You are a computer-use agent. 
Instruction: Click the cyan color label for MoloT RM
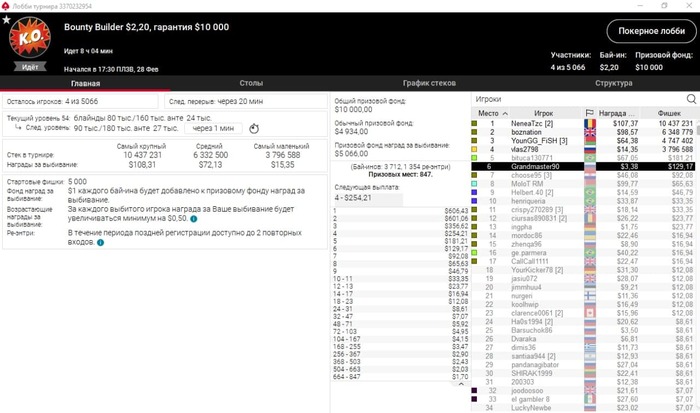pyautogui.click(x=474, y=184)
